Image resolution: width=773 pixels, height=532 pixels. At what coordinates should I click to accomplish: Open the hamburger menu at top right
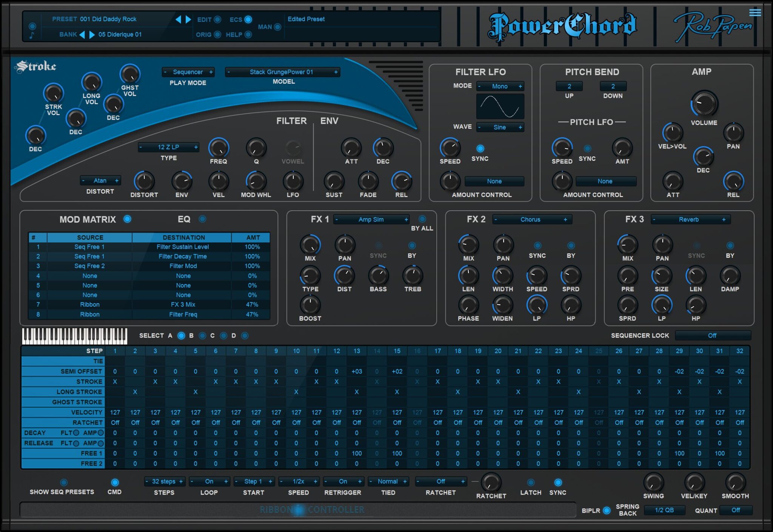(755, 13)
